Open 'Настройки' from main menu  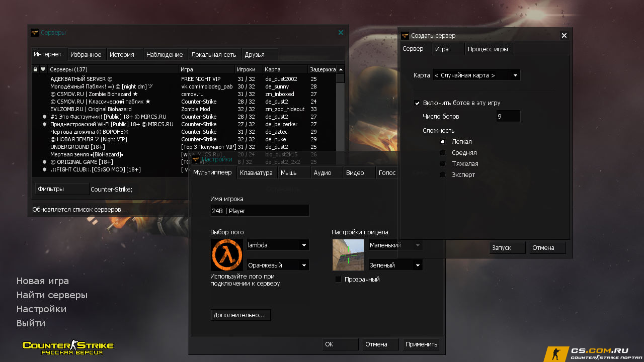click(41, 309)
